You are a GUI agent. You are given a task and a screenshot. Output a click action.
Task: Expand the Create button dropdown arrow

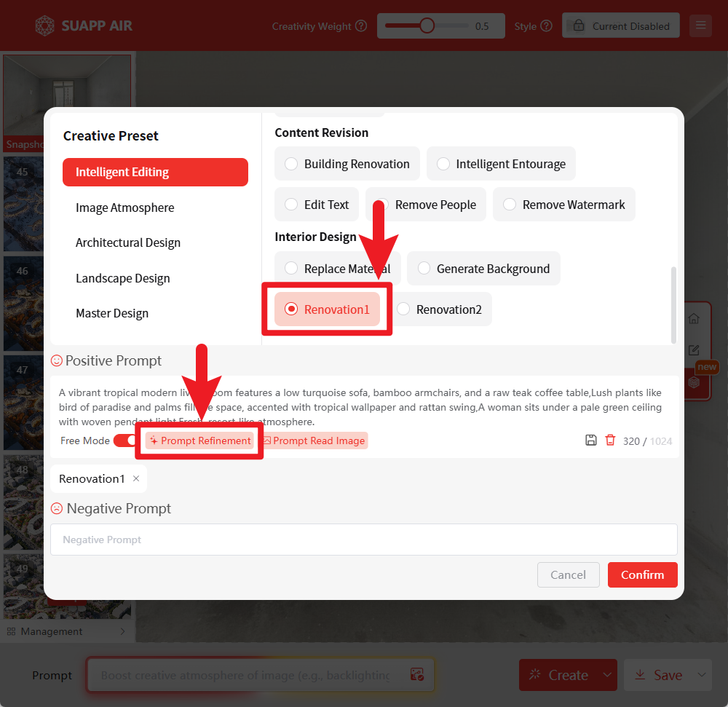607,675
